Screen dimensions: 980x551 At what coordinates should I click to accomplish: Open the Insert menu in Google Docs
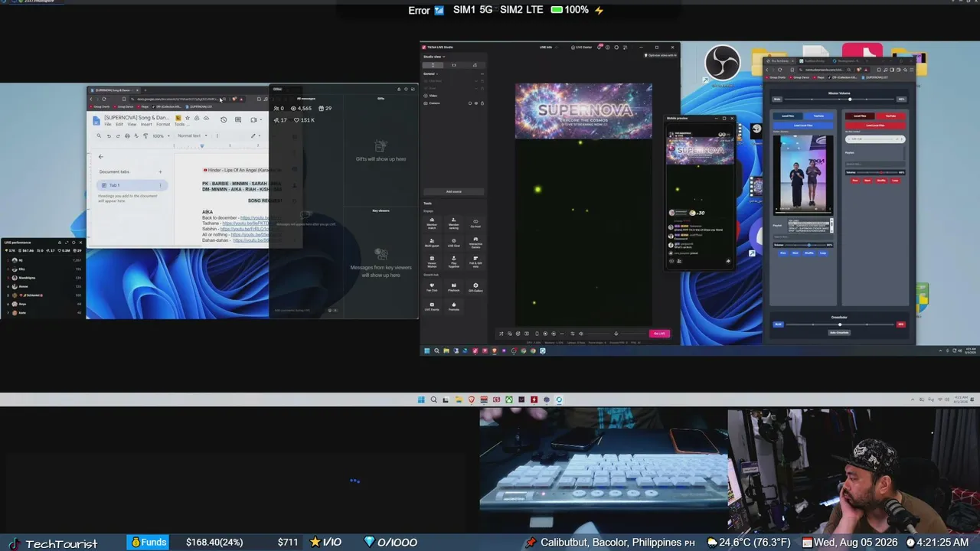[x=146, y=125]
